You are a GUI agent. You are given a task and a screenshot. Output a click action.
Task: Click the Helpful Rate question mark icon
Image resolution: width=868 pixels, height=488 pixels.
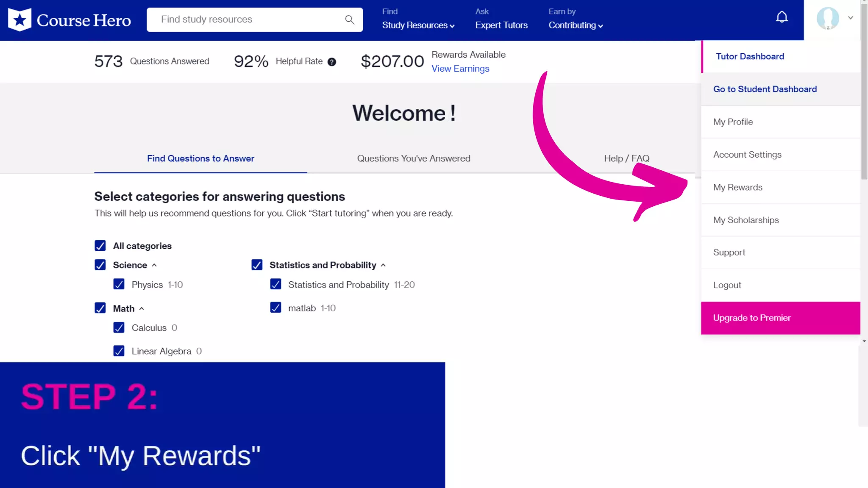click(332, 62)
